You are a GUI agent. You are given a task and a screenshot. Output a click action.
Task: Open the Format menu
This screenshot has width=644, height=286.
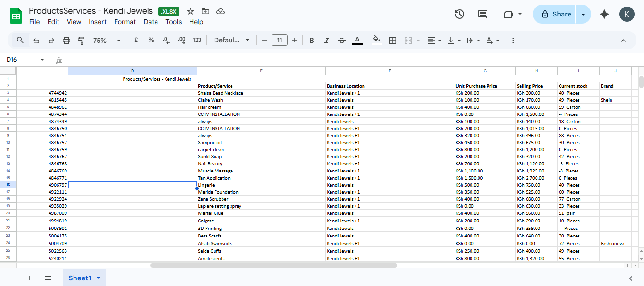tap(125, 22)
